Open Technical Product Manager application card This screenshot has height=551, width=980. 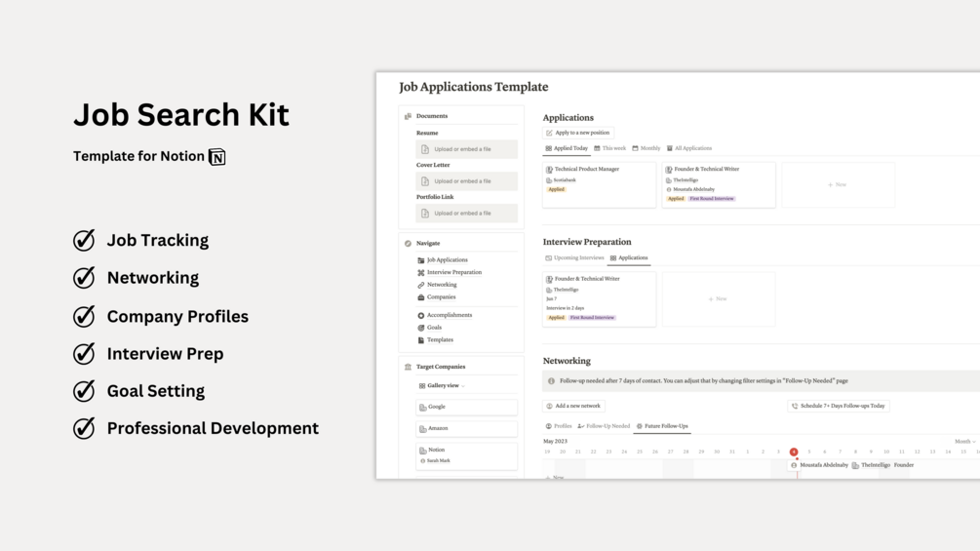[x=599, y=185]
